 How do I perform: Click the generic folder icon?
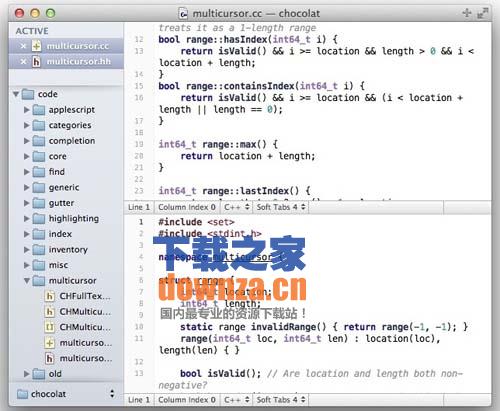pyautogui.click(x=39, y=188)
